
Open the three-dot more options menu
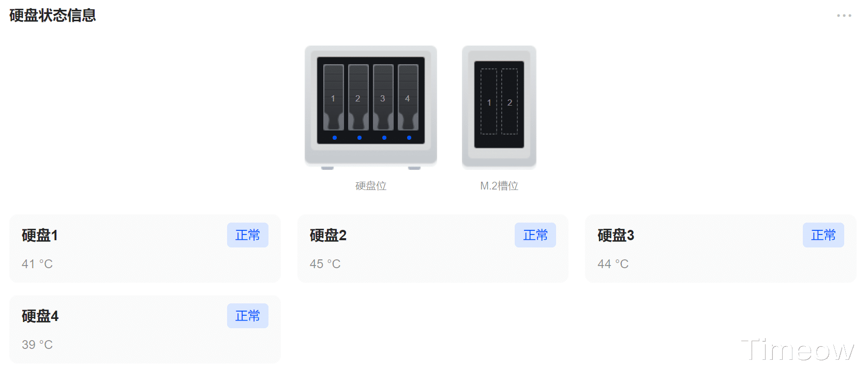(844, 16)
